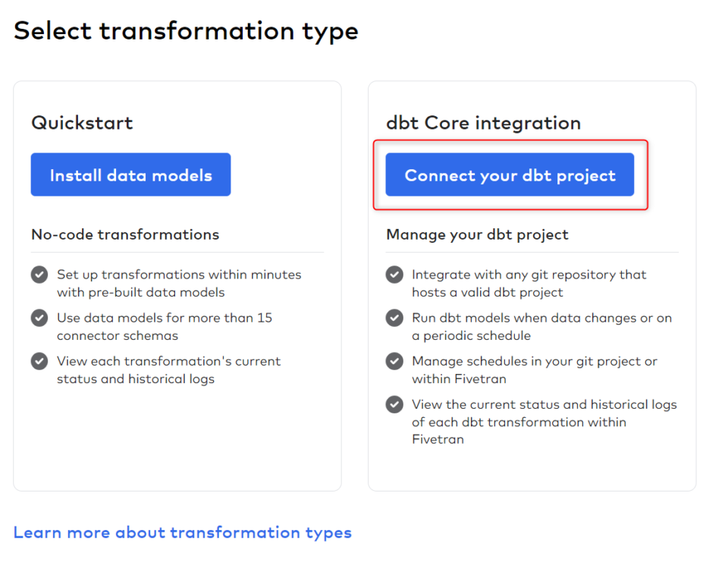Click the checkmark icon beside dbt transformation logs item
Screen dimensions: 728x578
394,404
